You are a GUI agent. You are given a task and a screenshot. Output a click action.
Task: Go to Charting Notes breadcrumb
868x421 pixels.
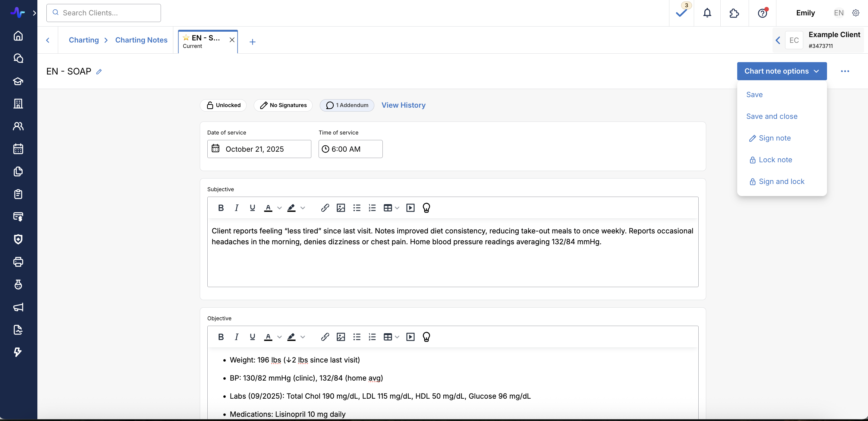click(141, 40)
